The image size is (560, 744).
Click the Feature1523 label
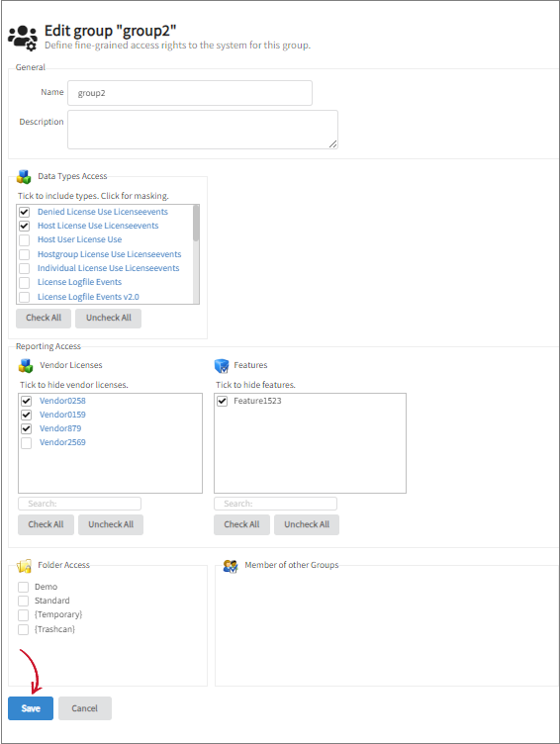(257, 401)
